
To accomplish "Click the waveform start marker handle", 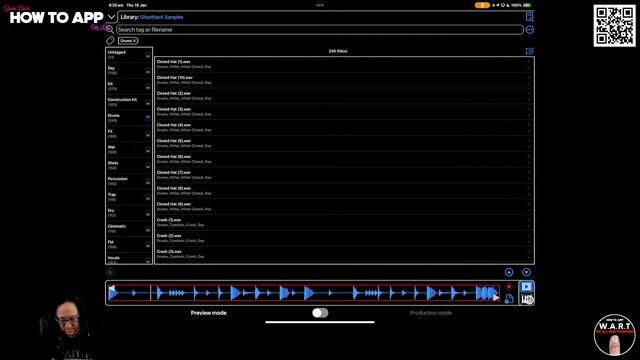I will click(x=111, y=288).
